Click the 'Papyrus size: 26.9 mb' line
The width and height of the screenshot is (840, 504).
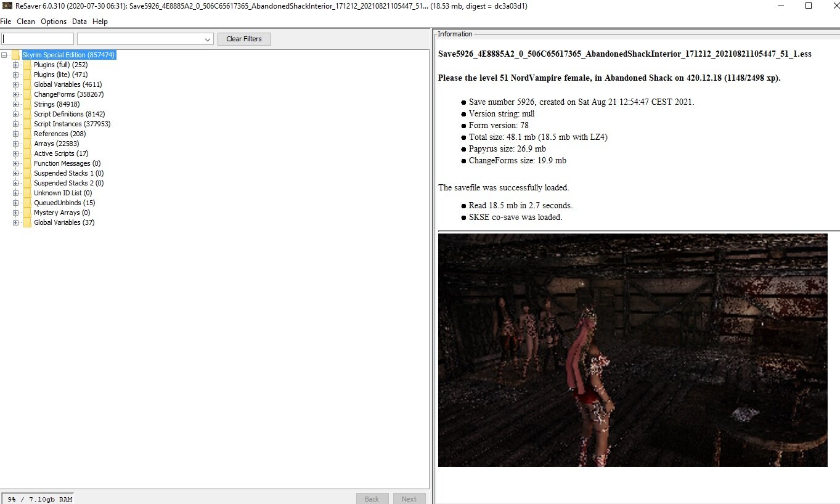[507, 148]
